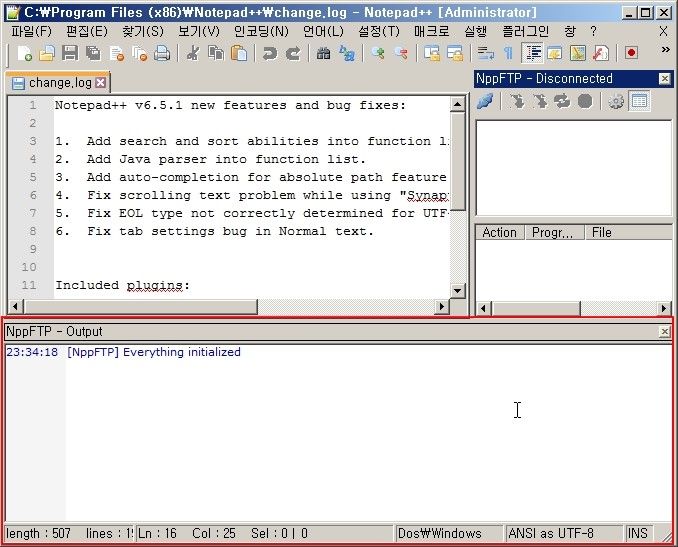Start recording a macro with the red dot
Screen dimensions: 678x547
point(631,53)
